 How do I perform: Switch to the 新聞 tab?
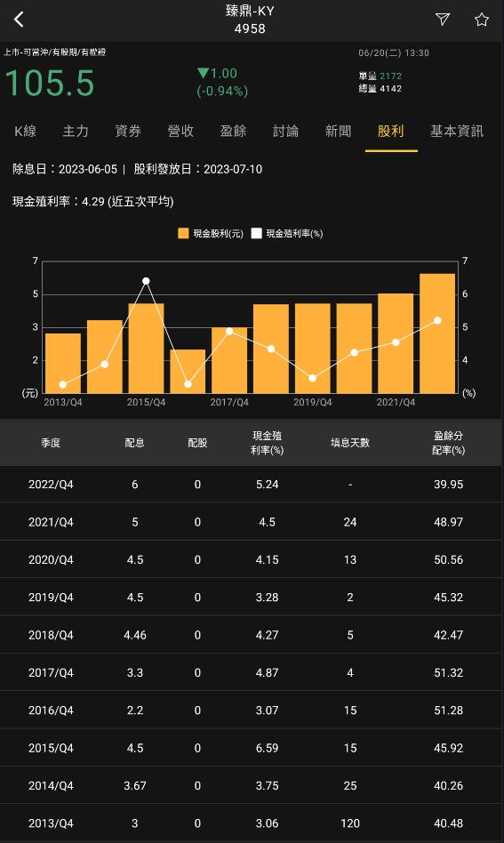pos(338,132)
